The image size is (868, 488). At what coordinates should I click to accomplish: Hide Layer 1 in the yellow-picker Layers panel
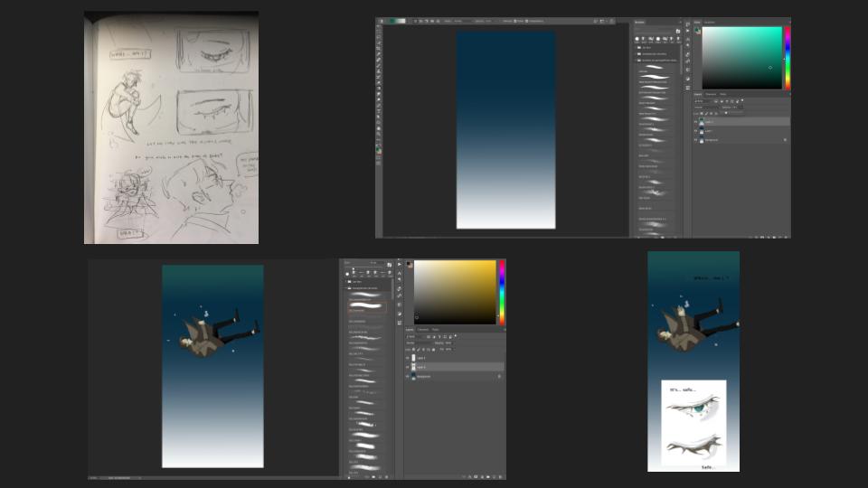407,367
